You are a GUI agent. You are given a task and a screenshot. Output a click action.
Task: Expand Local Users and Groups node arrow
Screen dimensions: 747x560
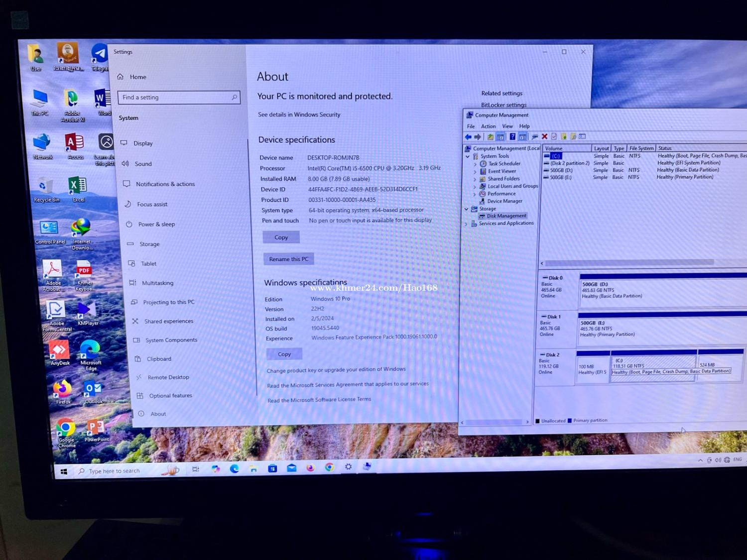[475, 187]
